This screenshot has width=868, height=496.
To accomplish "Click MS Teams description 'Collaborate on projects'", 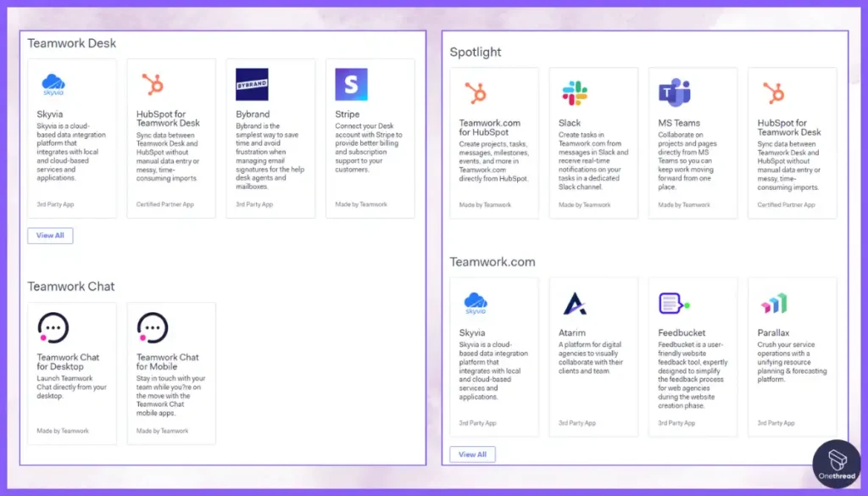I will 687,160.
